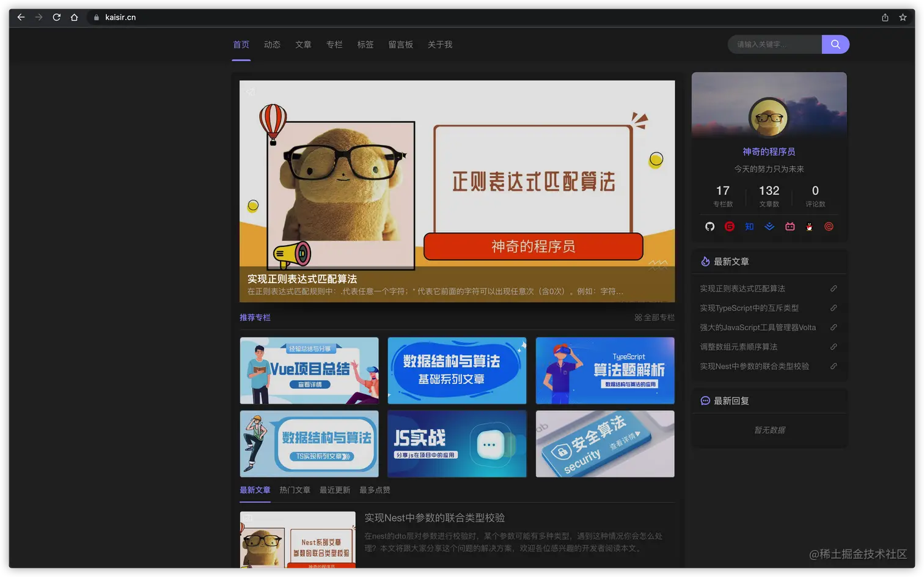The width and height of the screenshot is (924, 577).
Task: Click link icon beside 调整数组元素顺序算法
Action: [834, 347]
